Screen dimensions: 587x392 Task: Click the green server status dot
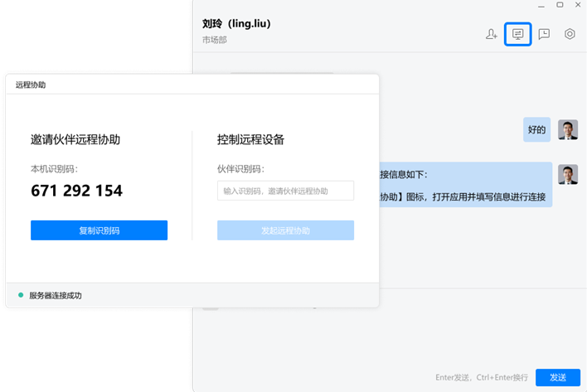tap(21, 295)
